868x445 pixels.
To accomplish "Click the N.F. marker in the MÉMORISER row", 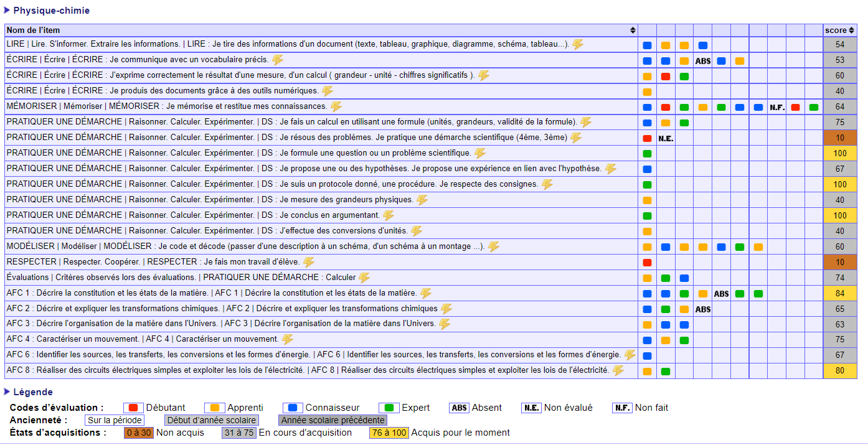I will [x=776, y=107].
